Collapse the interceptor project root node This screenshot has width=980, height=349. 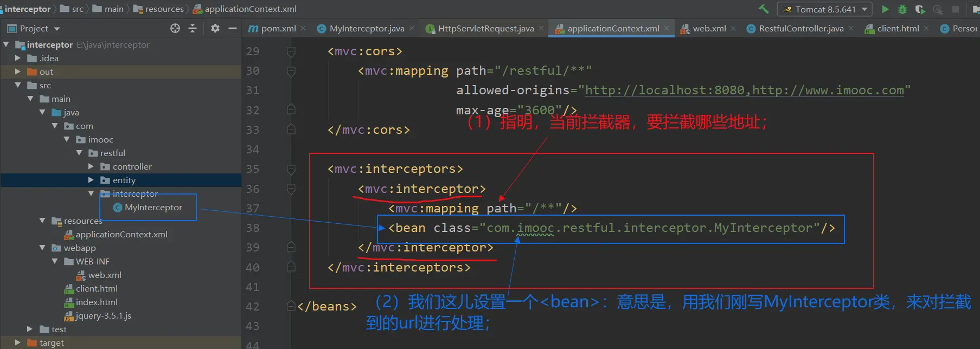pos(6,44)
